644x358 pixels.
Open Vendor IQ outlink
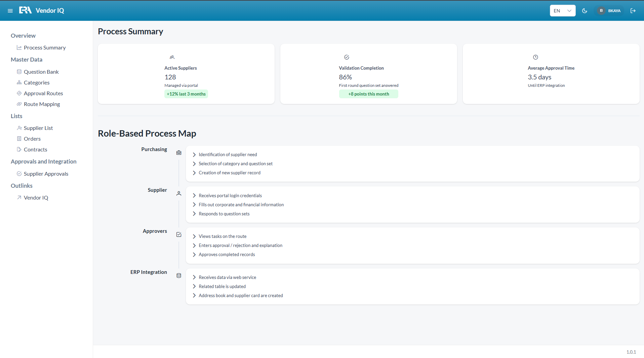pos(36,198)
